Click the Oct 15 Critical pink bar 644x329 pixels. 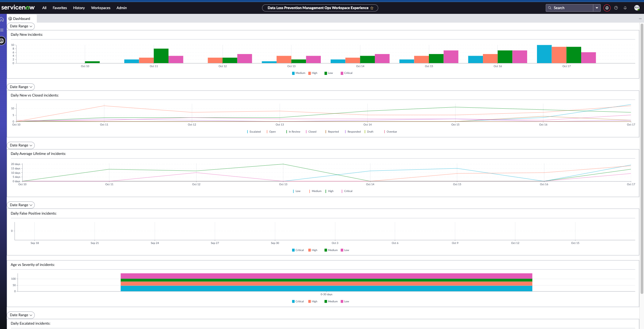tap(451, 57)
